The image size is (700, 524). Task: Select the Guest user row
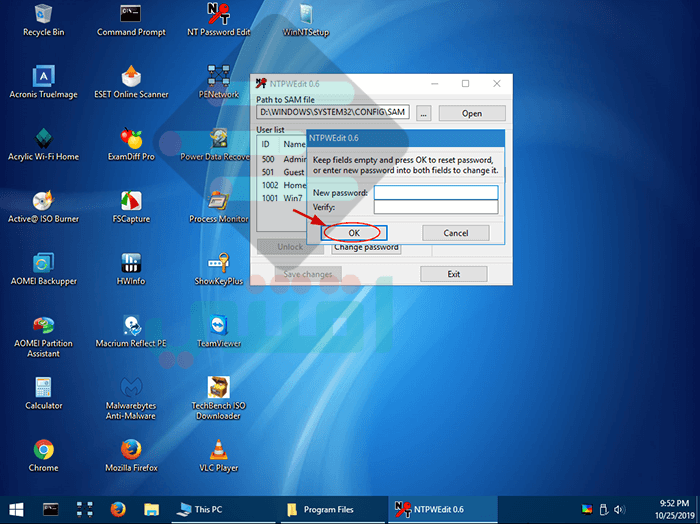pyautogui.click(x=283, y=172)
